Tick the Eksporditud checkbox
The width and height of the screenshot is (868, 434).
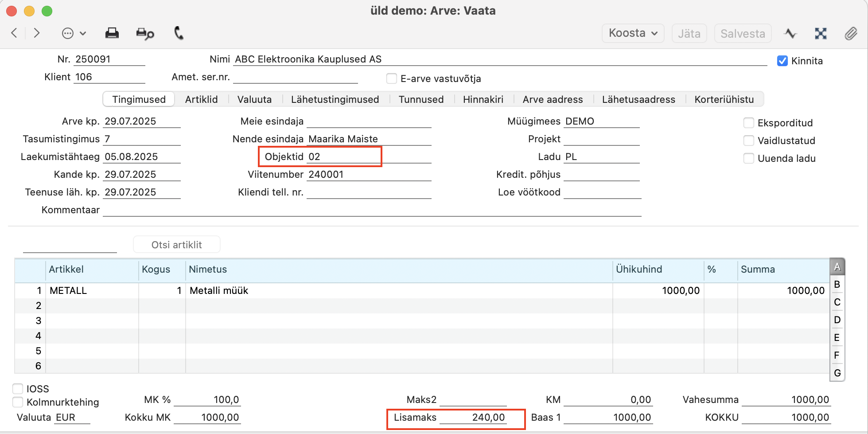749,123
